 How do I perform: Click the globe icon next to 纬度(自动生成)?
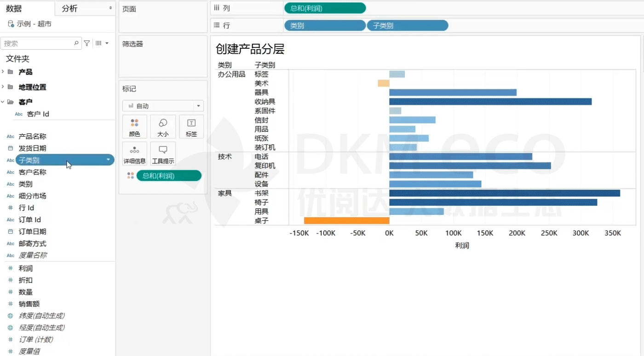(x=11, y=316)
